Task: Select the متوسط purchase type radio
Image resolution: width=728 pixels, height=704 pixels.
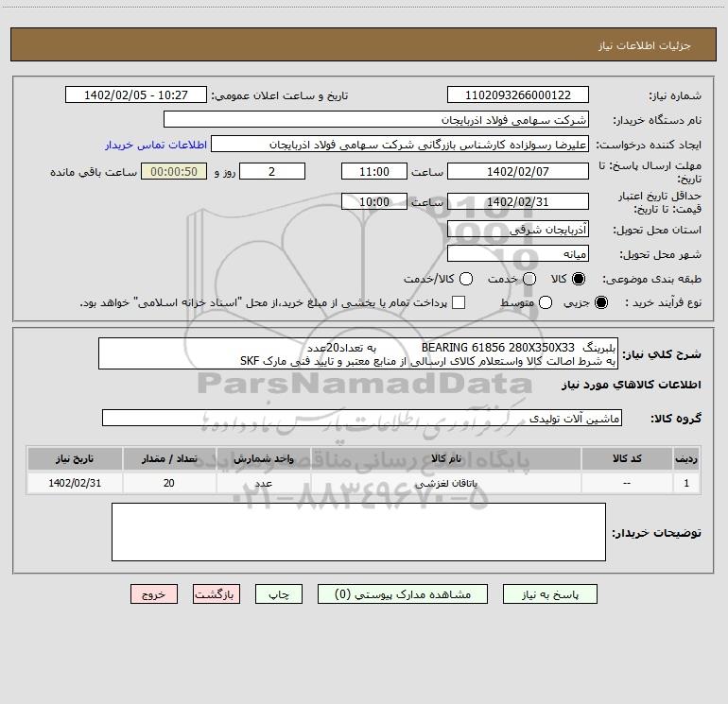Action: tap(546, 302)
